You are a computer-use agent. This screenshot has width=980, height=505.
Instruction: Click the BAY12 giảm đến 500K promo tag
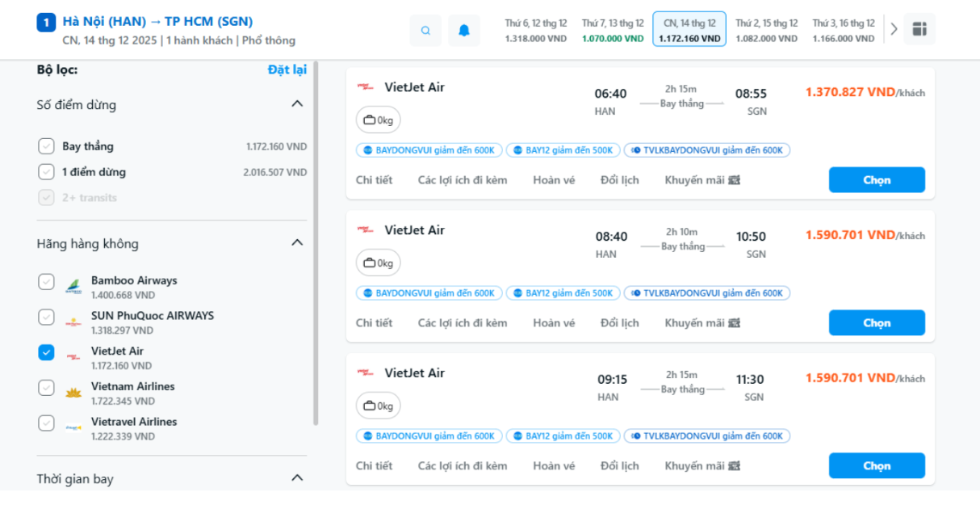pos(563,150)
